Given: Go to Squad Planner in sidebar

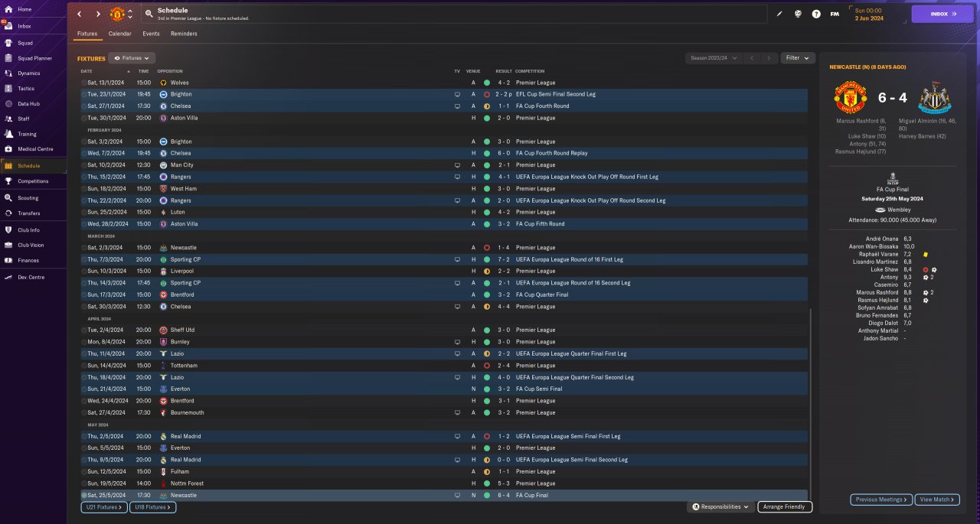Looking at the screenshot, I should click(34, 58).
